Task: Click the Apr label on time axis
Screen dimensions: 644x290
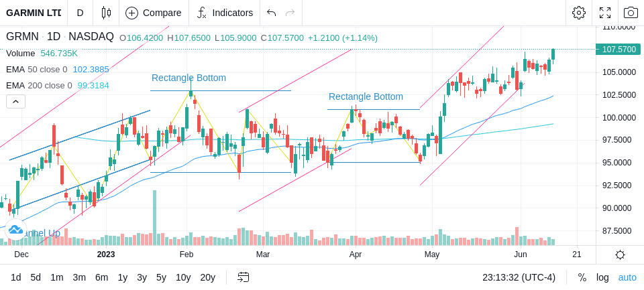Action: [356, 255]
